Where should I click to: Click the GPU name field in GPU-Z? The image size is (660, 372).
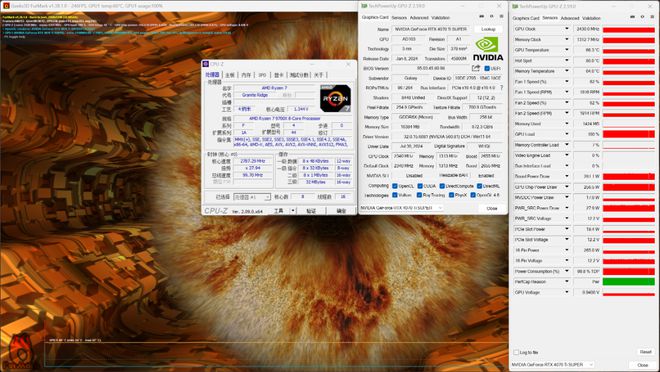431,29
